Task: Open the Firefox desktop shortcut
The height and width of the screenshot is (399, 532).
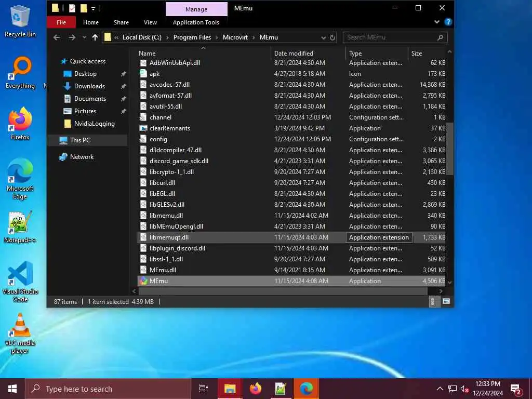Action: 20,124
